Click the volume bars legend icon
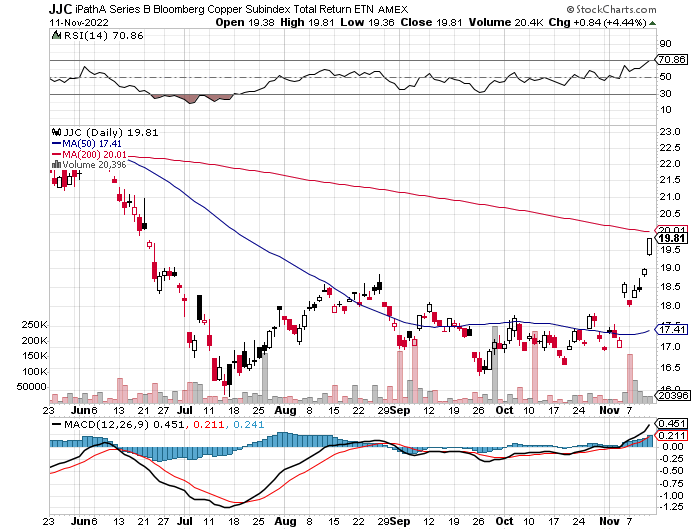 tap(57, 165)
